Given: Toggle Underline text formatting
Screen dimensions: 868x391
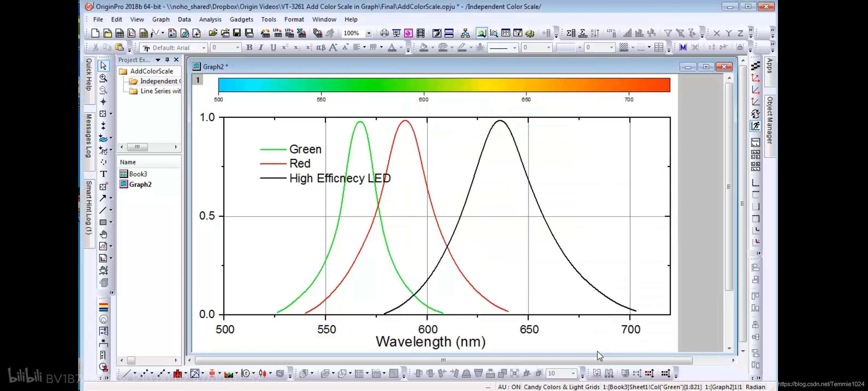Looking at the screenshot, I should (x=273, y=47).
